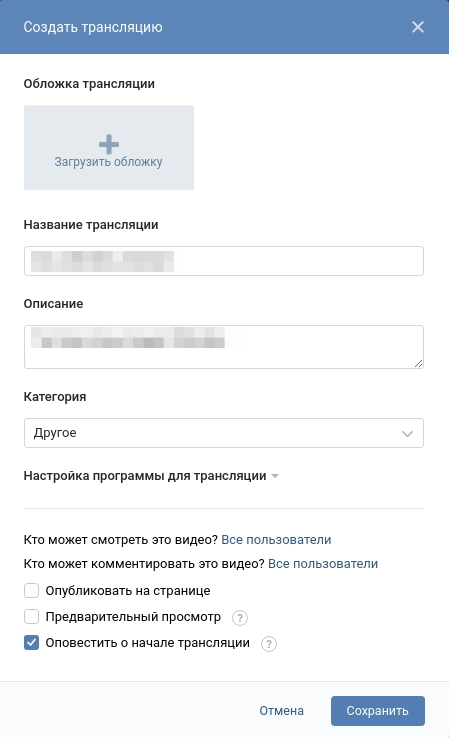Close the Создать трансляцию dialog
Image resolution: width=449 pixels, height=737 pixels.
417,27
